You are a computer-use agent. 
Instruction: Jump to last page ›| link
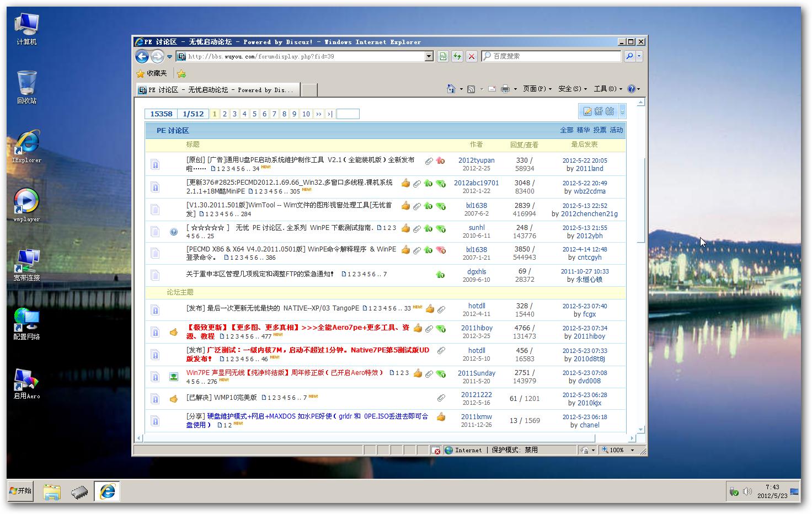(x=329, y=114)
